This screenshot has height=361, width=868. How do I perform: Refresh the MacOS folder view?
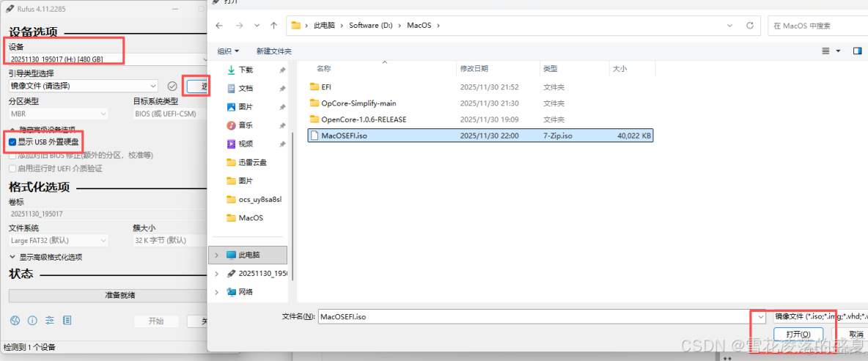click(749, 26)
